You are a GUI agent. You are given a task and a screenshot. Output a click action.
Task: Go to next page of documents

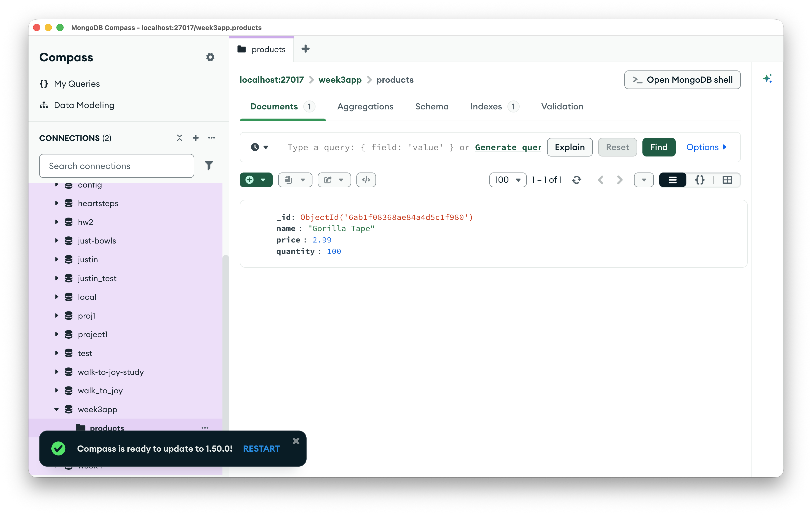620,180
